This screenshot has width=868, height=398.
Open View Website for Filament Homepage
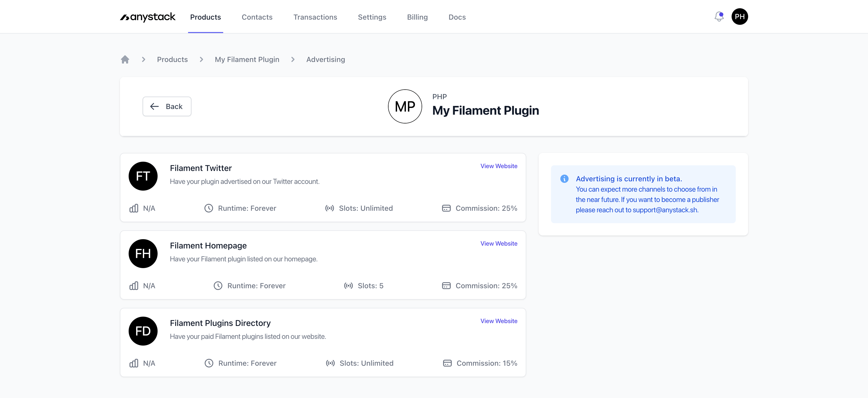[x=499, y=244]
